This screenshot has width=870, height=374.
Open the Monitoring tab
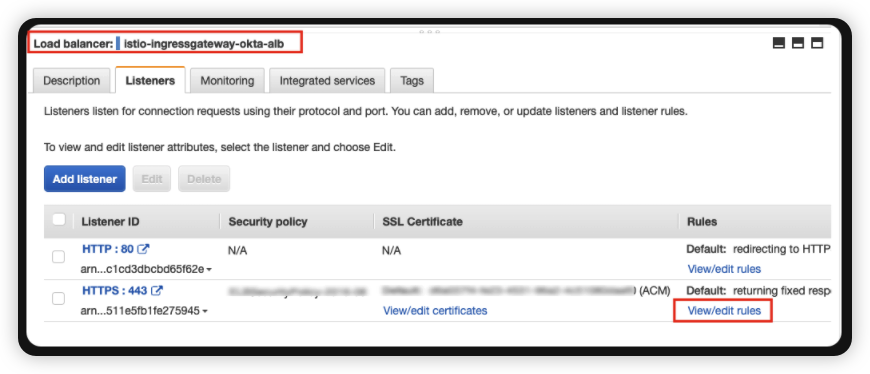tap(227, 80)
